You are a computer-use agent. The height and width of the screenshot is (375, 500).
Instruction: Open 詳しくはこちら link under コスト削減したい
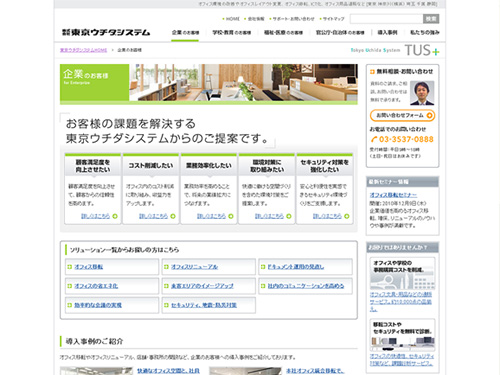[153, 216]
